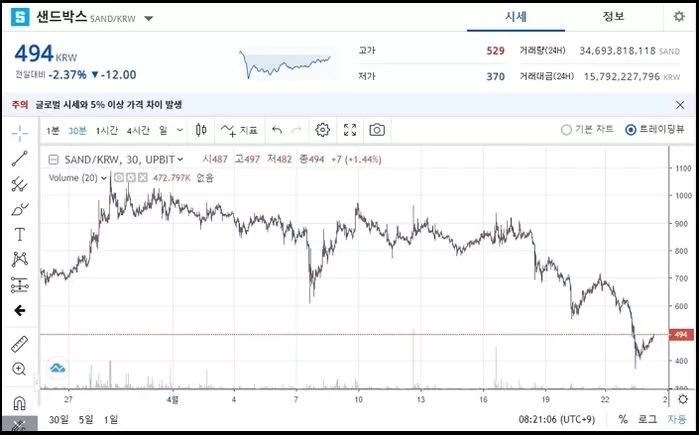The height and width of the screenshot is (435, 699).
Task: Expand Volume (20) indicator dropdown
Action: coord(104,178)
